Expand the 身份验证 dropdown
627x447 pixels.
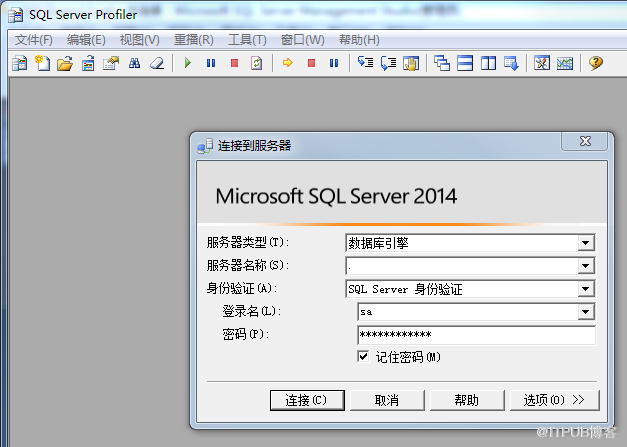pyautogui.click(x=585, y=289)
